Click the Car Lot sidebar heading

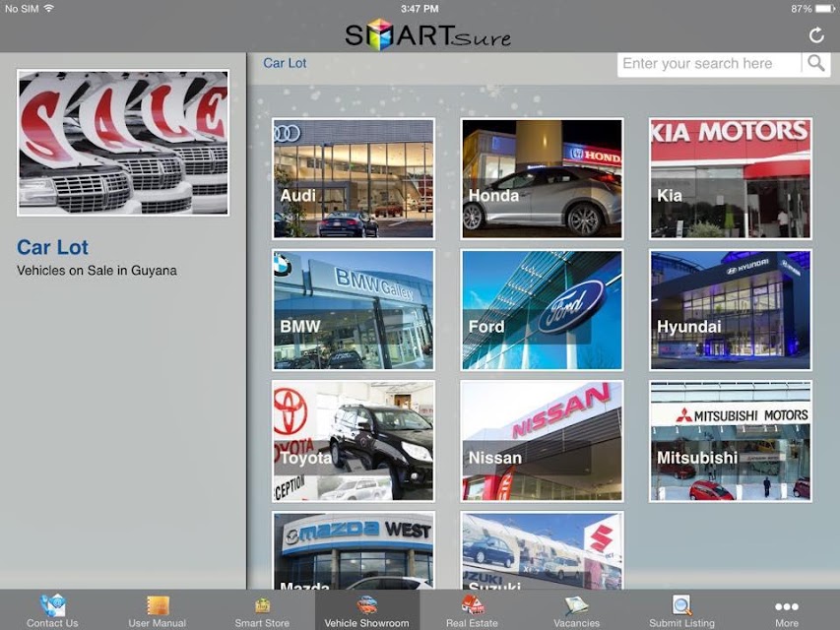pos(52,247)
